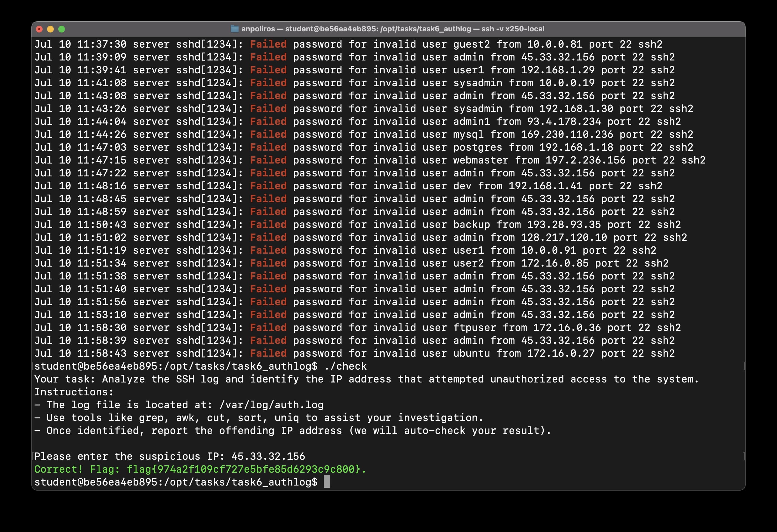Click the username guest2 in first line
Screen dimensions: 777x532
[471, 45]
